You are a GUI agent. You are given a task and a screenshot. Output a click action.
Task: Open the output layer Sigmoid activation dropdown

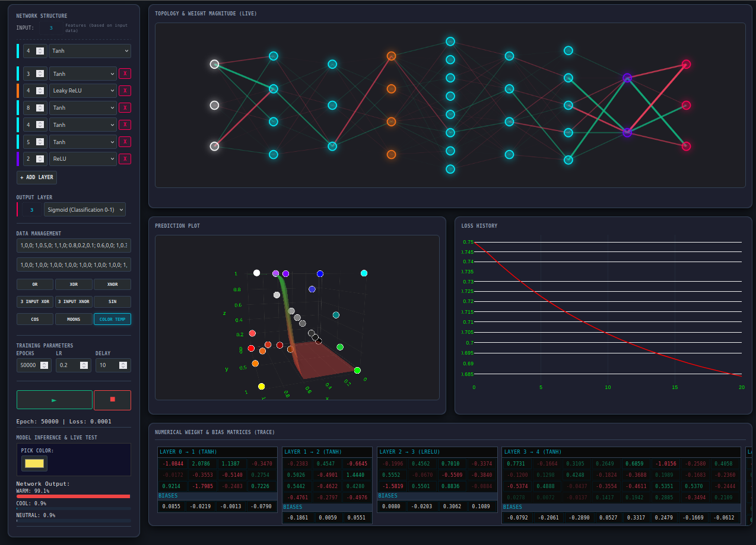pyautogui.click(x=85, y=209)
